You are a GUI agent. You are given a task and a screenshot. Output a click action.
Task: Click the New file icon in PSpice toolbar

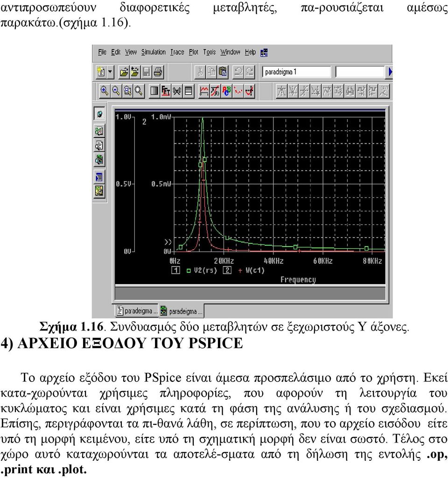[x=101, y=72]
